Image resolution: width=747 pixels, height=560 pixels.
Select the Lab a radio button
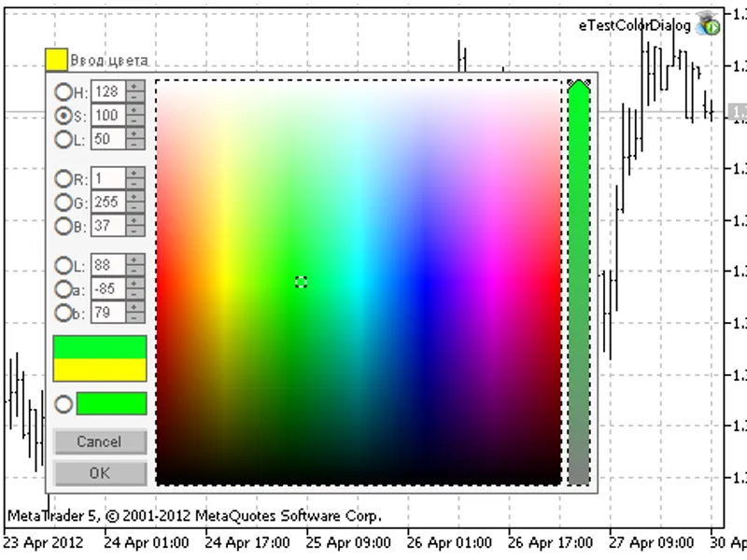click(x=63, y=289)
